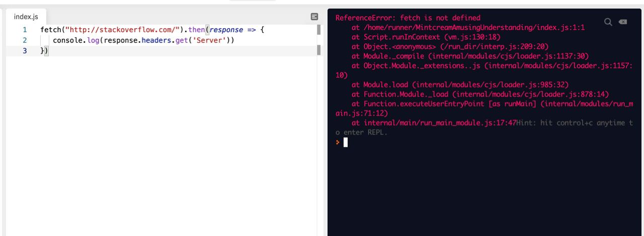The height and width of the screenshot is (236, 644).
Task: Select line number 3 in the gutter
Action: [25, 51]
